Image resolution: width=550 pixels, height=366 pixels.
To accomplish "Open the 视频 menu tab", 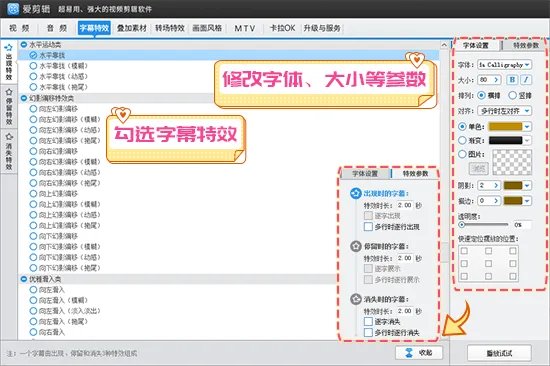I will [19, 28].
